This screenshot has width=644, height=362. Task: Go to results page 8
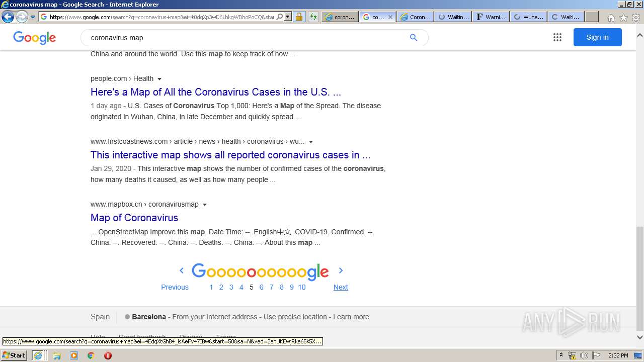tap(282, 287)
